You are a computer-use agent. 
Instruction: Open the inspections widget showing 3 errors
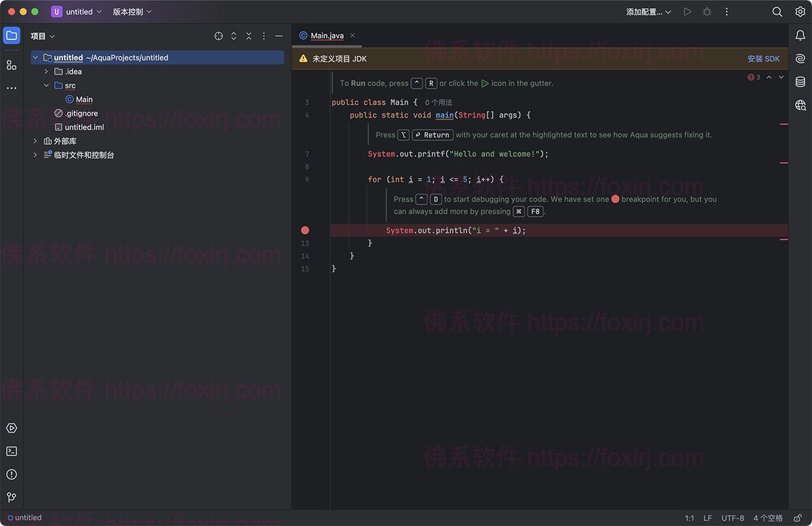[x=753, y=77]
